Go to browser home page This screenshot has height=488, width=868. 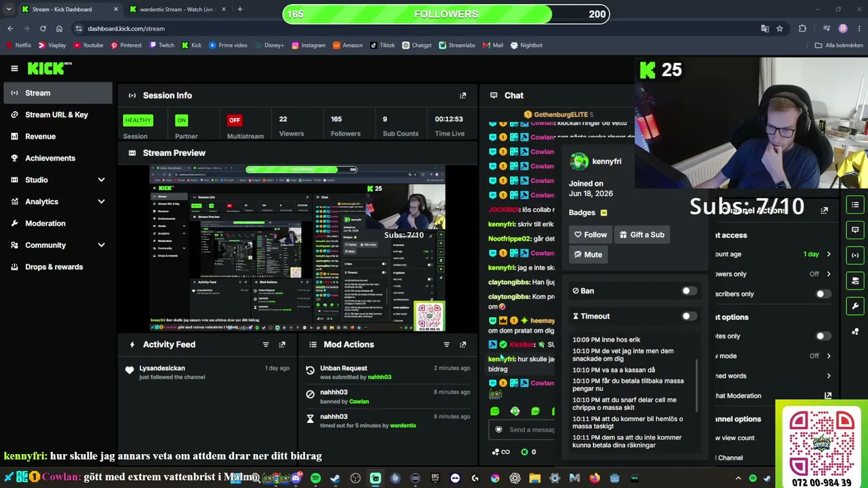[x=59, y=28]
